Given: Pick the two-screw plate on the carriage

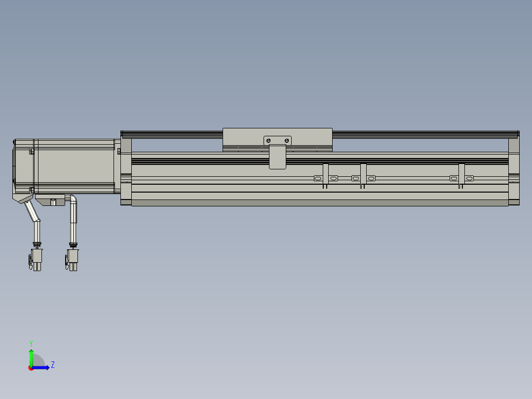Looking at the screenshot, I should pyautogui.click(x=277, y=141).
